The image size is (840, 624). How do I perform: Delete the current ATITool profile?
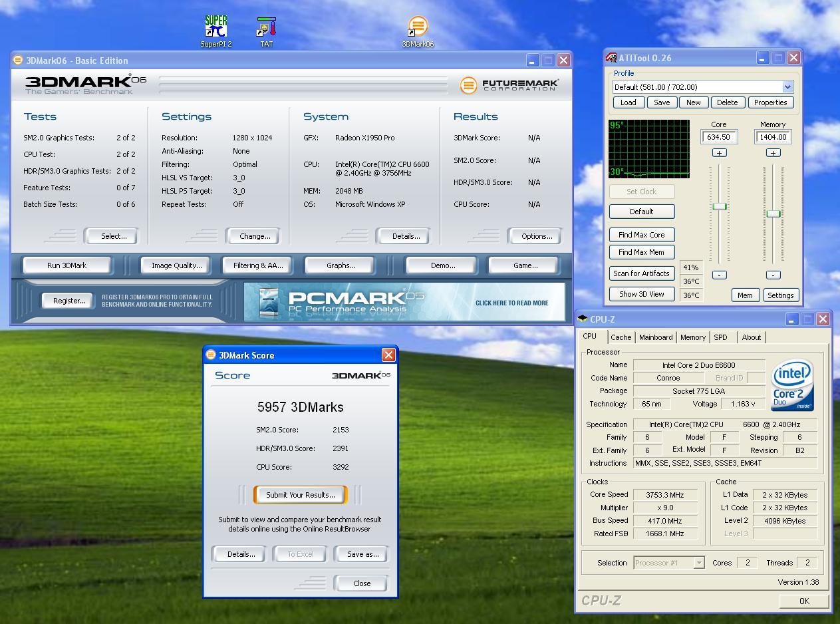pyautogui.click(x=727, y=102)
